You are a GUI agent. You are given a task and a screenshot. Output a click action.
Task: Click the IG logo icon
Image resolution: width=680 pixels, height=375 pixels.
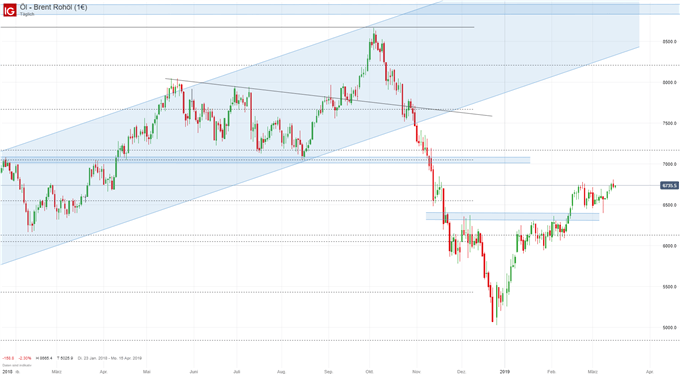(x=10, y=10)
